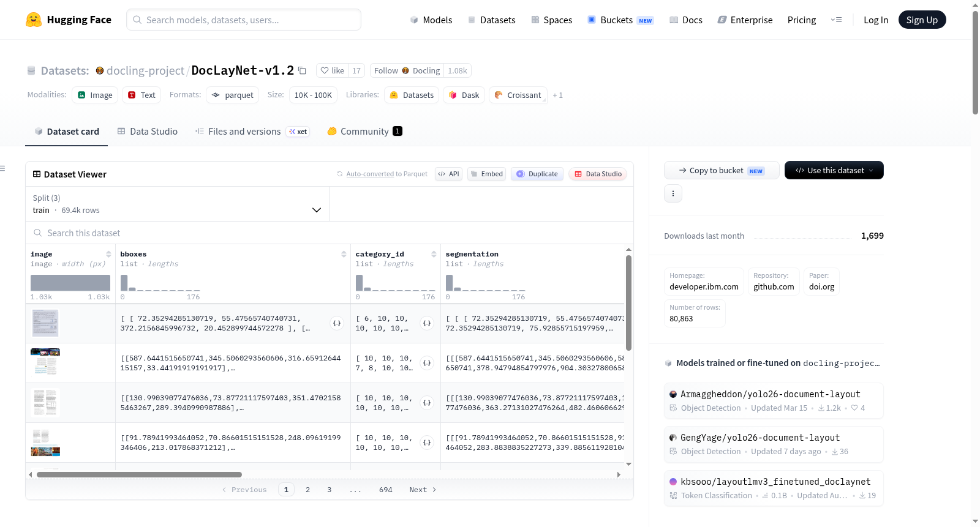Open the three-dot more options button

[673, 193]
